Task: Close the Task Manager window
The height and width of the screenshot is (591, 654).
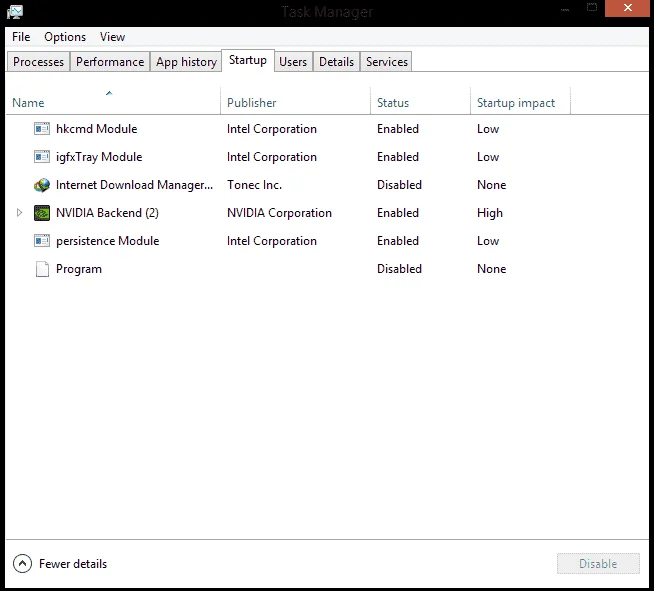Action: 628,8
